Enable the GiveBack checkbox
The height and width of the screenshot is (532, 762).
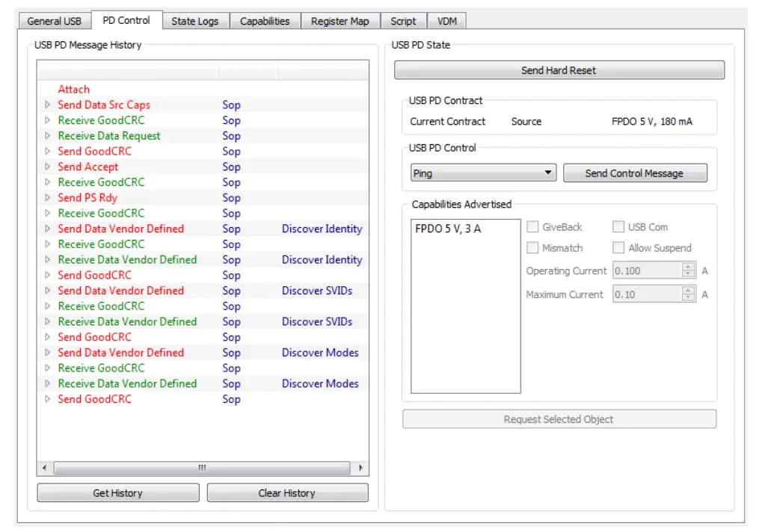(532, 226)
